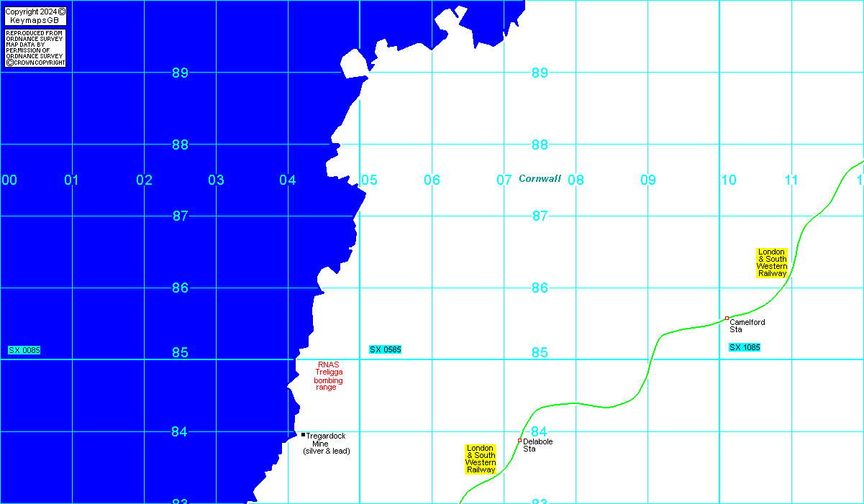This screenshot has height=504, width=864.
Task: Click the Delabole Sta text label
Action: click(537, 445)
